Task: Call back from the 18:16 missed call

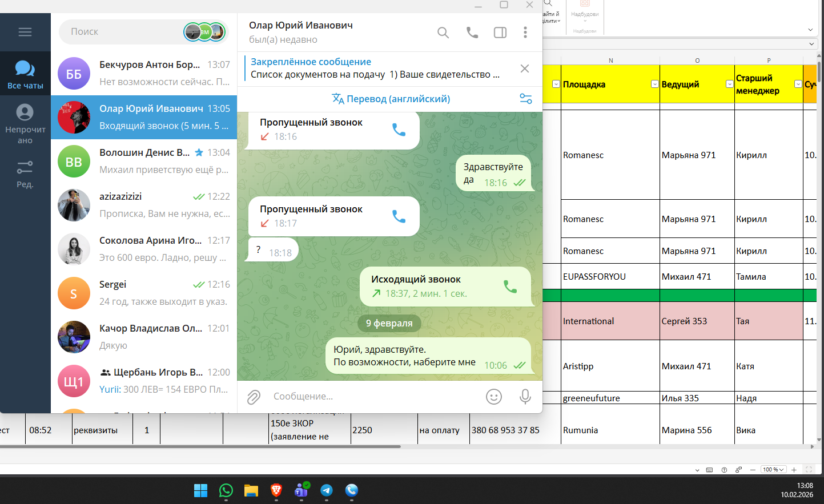Action: (x=399, y=130)
